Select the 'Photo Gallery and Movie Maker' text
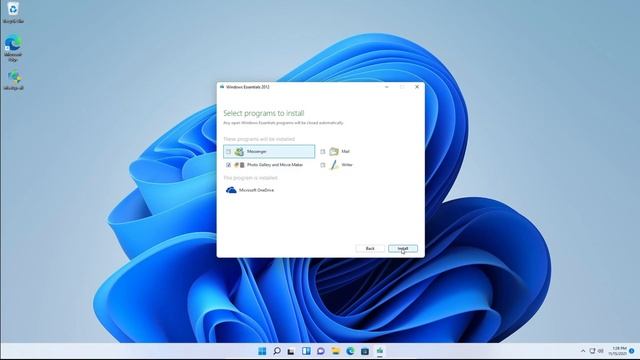 coord(275,165)
